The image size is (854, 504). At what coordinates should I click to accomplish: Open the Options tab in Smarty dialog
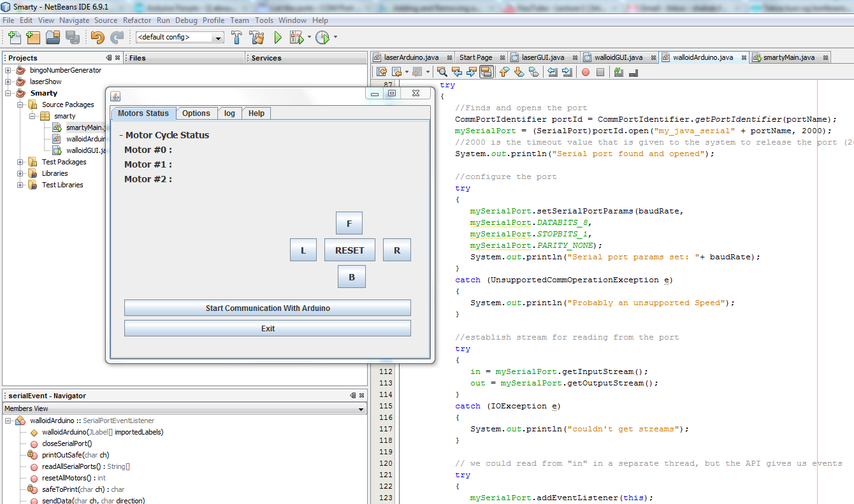(196, 113)
